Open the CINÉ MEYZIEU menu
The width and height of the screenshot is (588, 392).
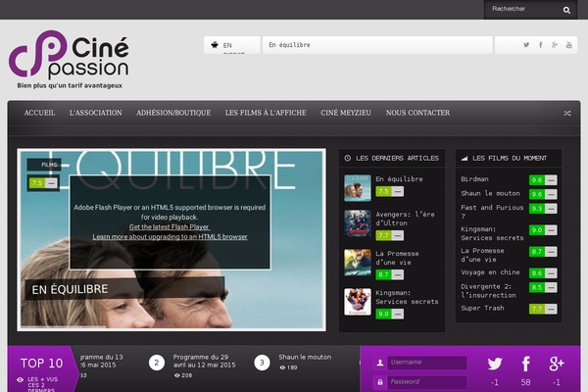point(346,113)
